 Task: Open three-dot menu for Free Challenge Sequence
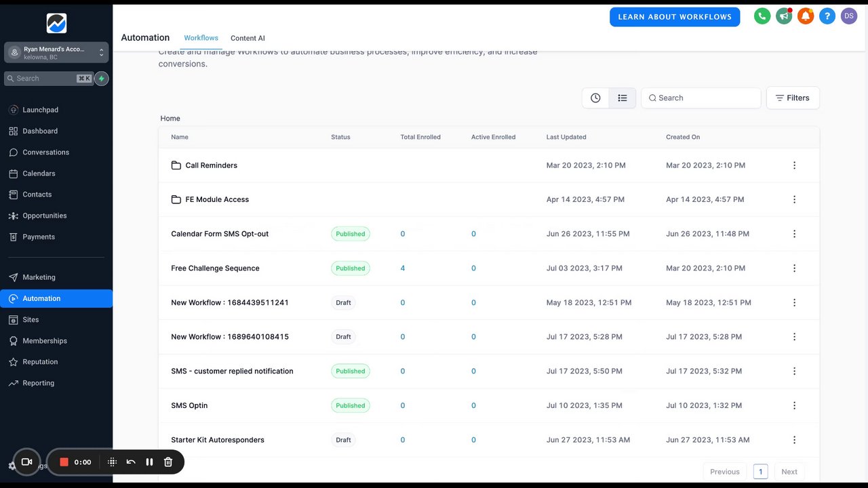[794, 268]
